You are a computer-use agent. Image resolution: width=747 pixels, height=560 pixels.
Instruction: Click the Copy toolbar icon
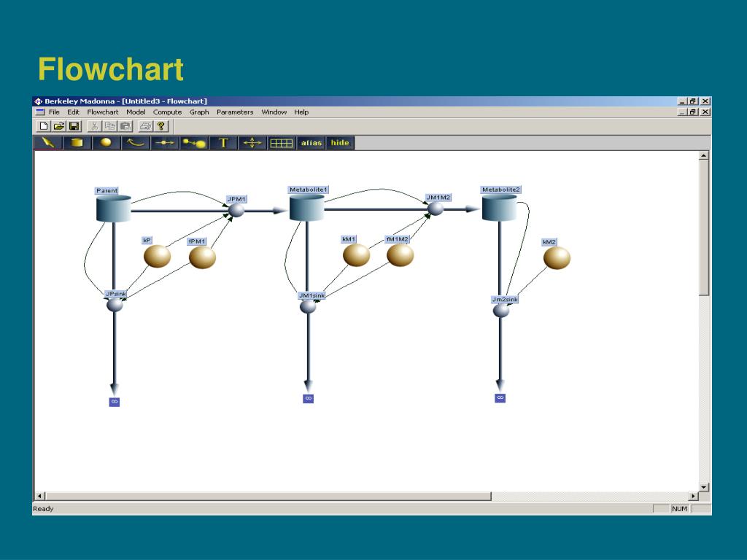tap(110, 126)
